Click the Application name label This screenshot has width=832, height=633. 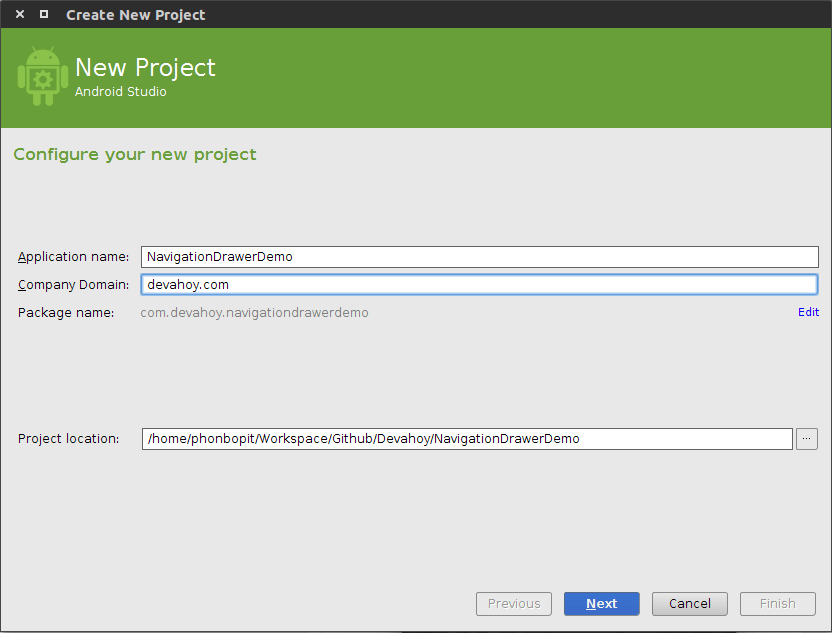pos(73,257)
